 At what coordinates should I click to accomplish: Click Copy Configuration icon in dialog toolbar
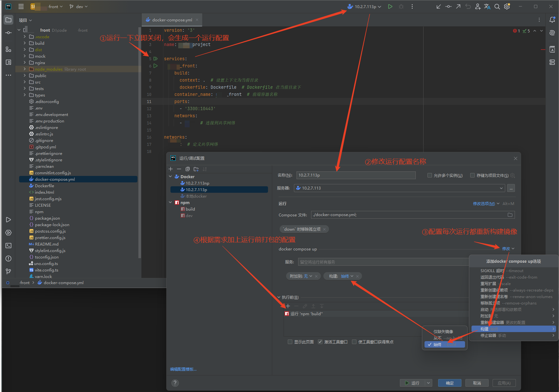click(x=188, y=169)
